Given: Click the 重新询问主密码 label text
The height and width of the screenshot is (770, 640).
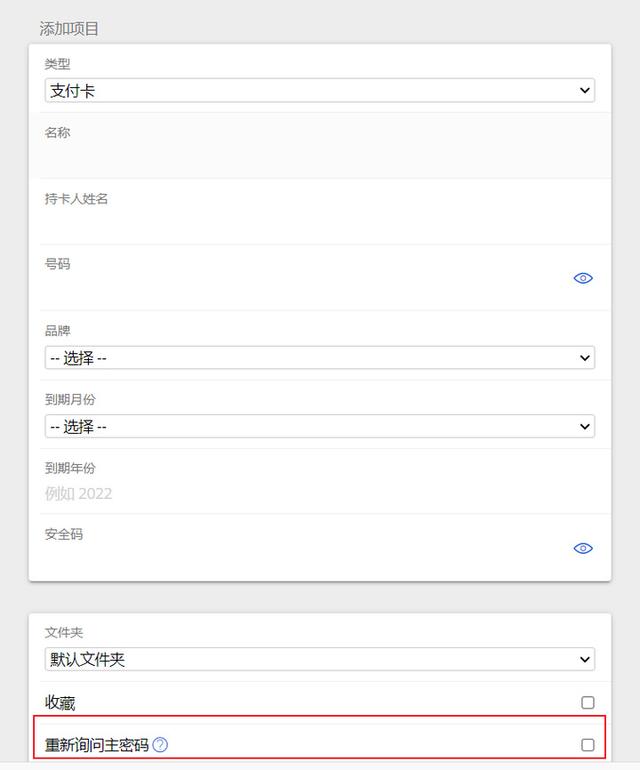Looking at the screenshot, I should coord(97,745).
